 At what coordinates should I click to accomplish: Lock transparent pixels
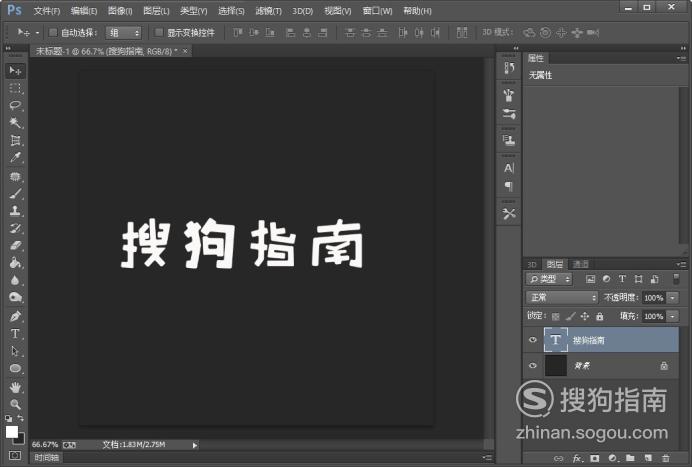(556, 316)
